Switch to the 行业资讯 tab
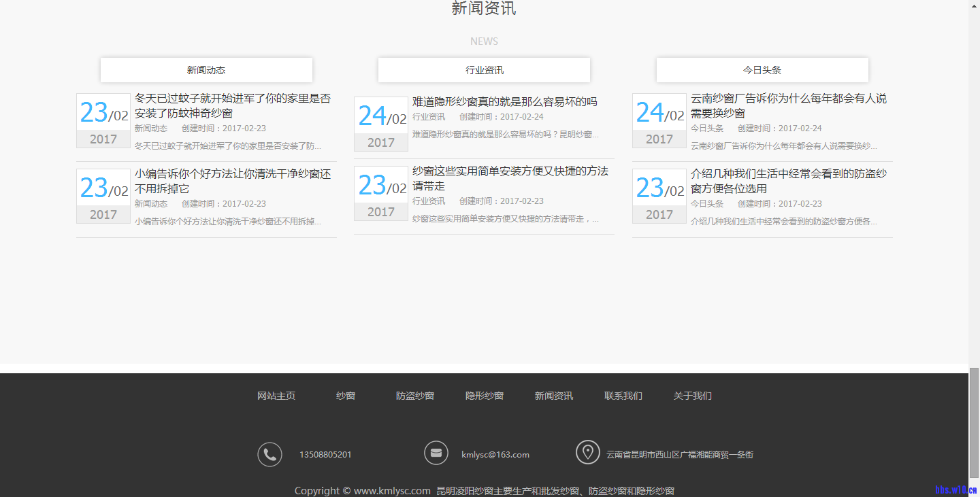 point(484,70)
